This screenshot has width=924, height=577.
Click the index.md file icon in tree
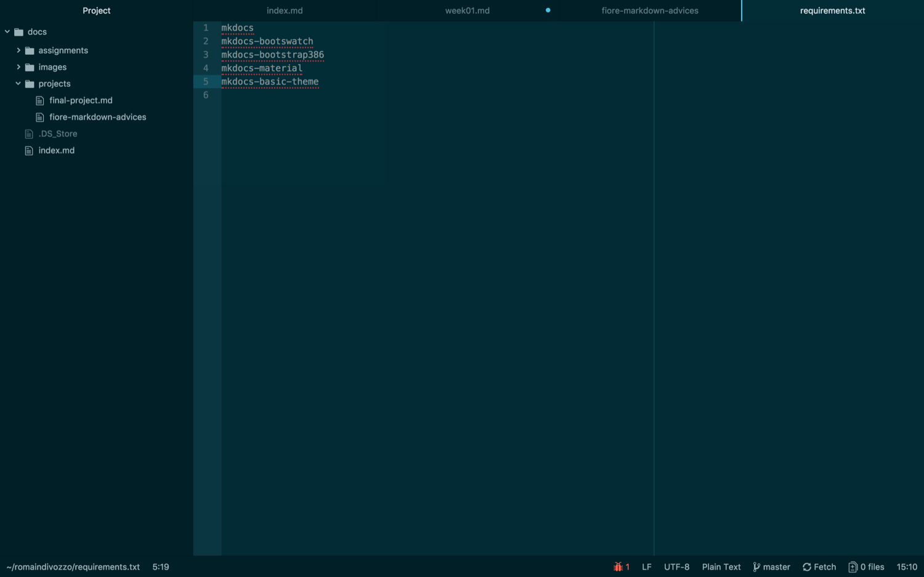pyautogui.click(x=29, y=150)
